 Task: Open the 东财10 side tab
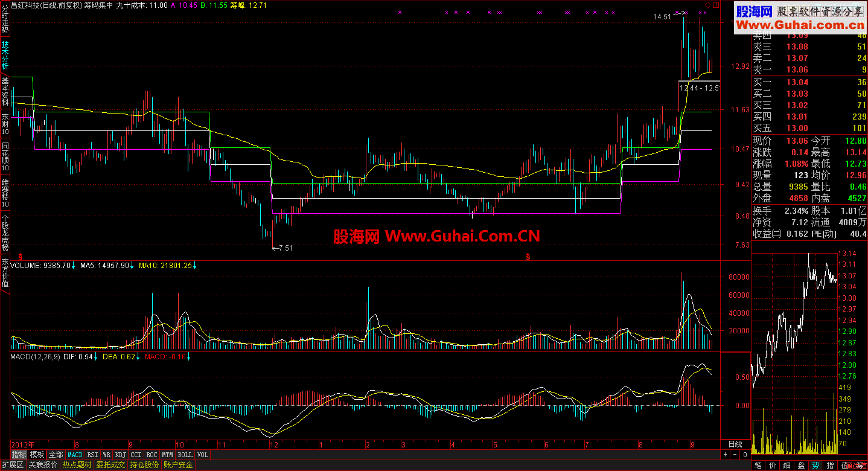coord(5,124)
